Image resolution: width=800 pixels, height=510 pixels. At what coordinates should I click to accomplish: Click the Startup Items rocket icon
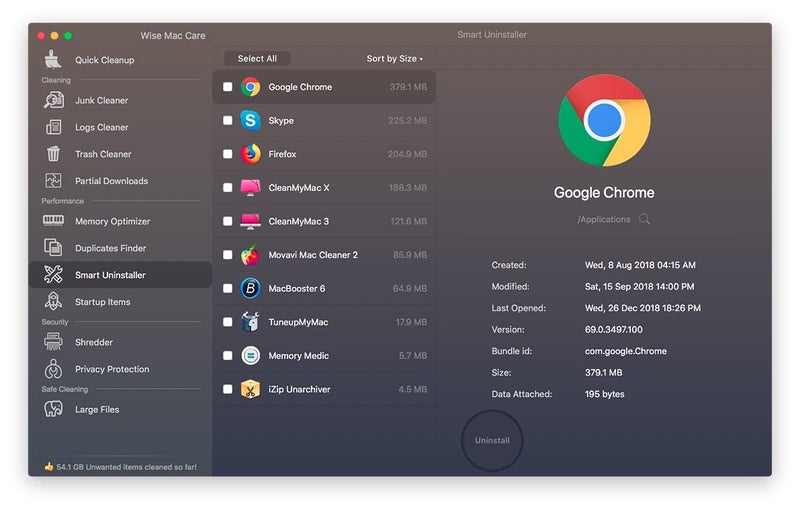click(54, 302)
